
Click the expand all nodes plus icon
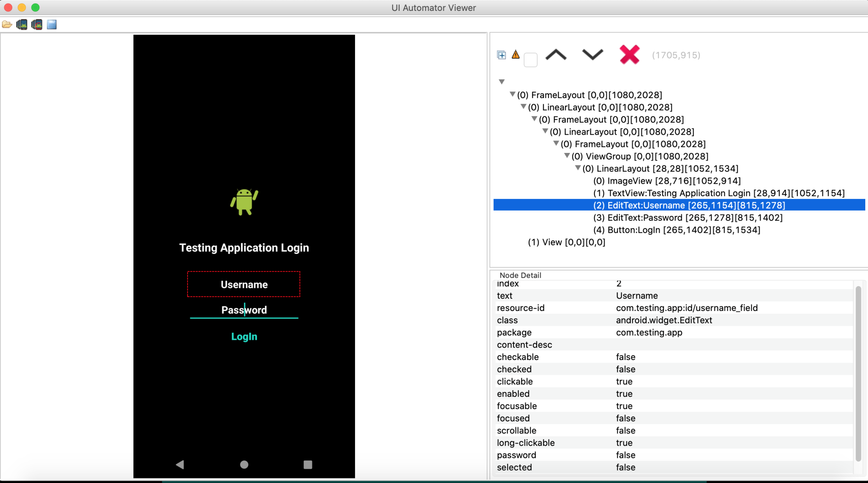coord(502,55)
